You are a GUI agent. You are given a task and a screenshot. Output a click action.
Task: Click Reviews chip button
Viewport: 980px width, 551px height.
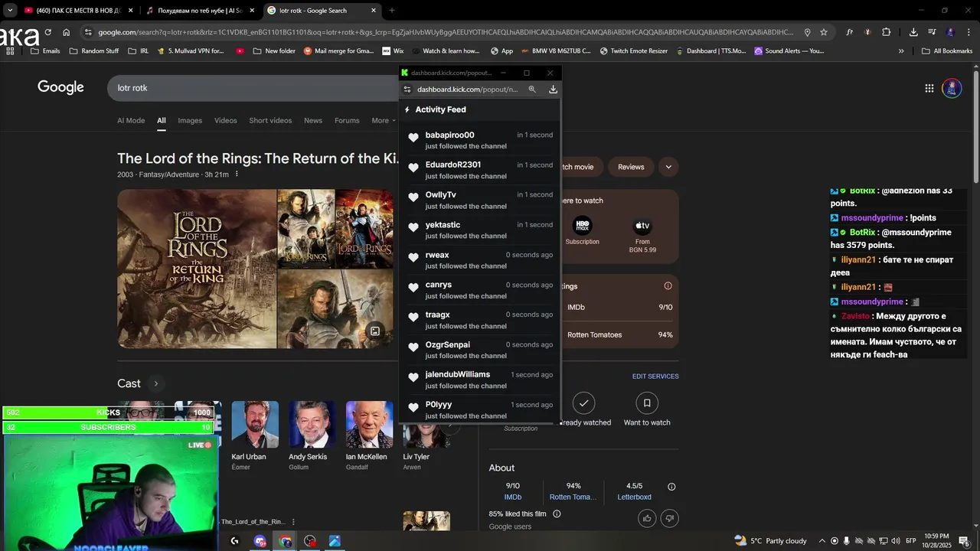631,167
